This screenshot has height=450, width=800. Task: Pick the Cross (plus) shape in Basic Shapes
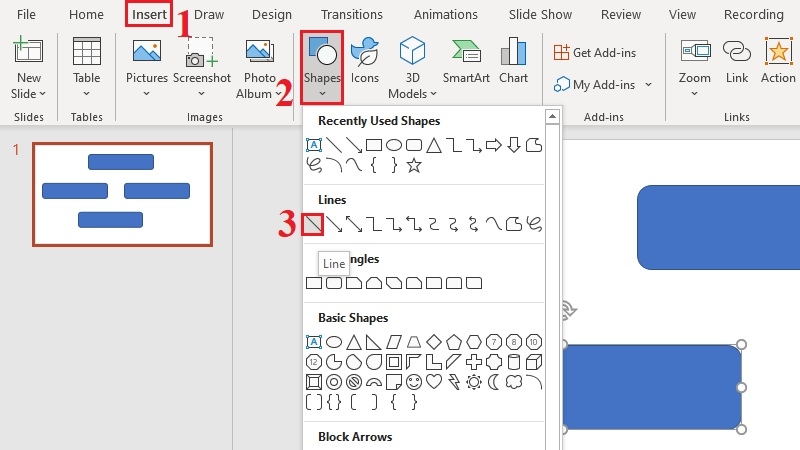[473, 362]
